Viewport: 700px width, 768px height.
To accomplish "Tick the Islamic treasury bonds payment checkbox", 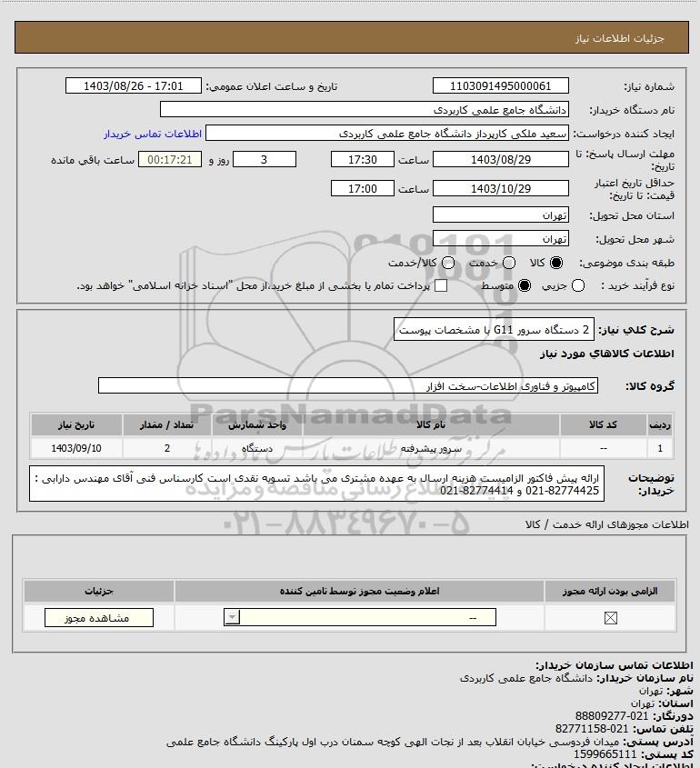I will (x=441, y=285).
